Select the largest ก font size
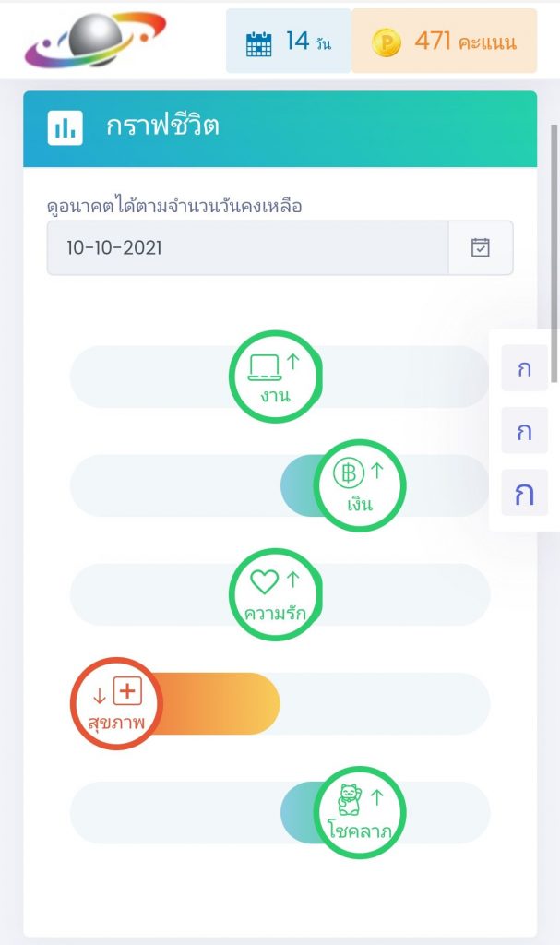The height and width of the screenshot is (945, 560). pyautogui.click(x=524, y=493)
